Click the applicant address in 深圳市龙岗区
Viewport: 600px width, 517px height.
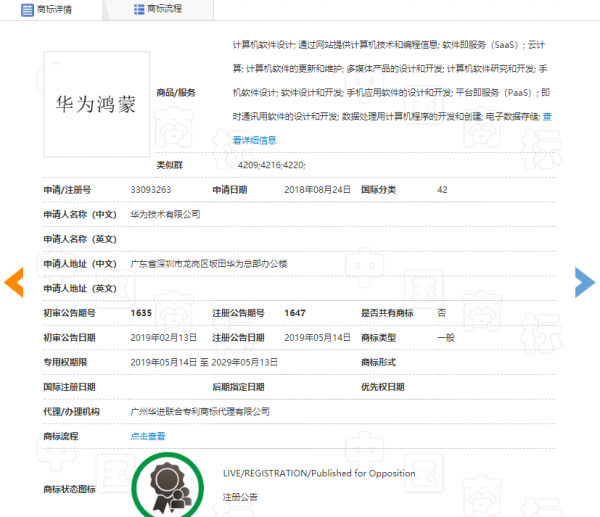tap(209, 263)
